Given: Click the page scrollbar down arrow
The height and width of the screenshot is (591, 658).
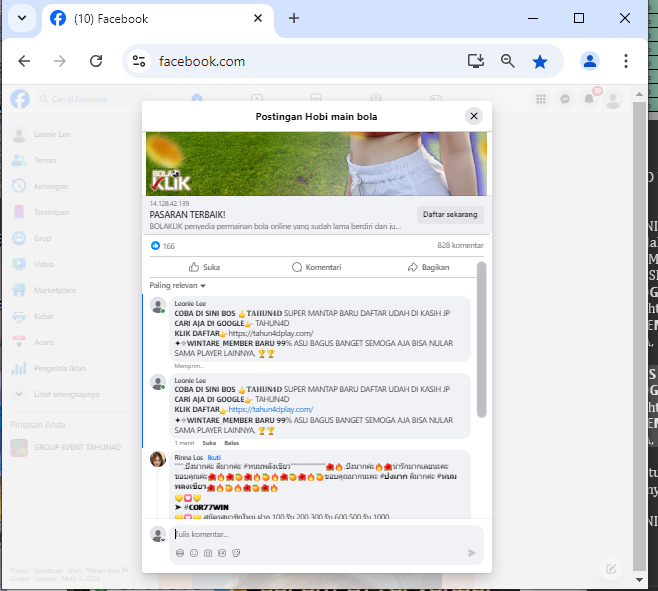Looking at the screenshot, I should click(x=639, y=580).
